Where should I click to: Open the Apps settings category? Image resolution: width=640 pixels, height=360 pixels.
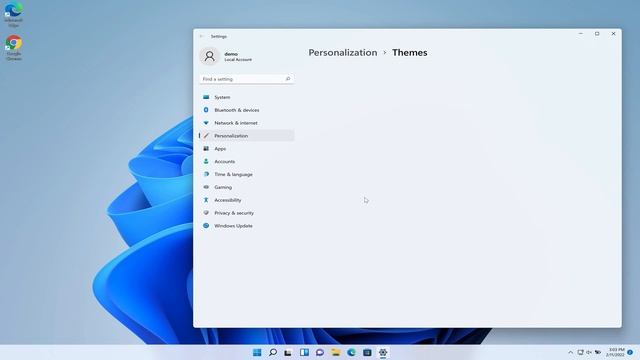coord(247,149)
